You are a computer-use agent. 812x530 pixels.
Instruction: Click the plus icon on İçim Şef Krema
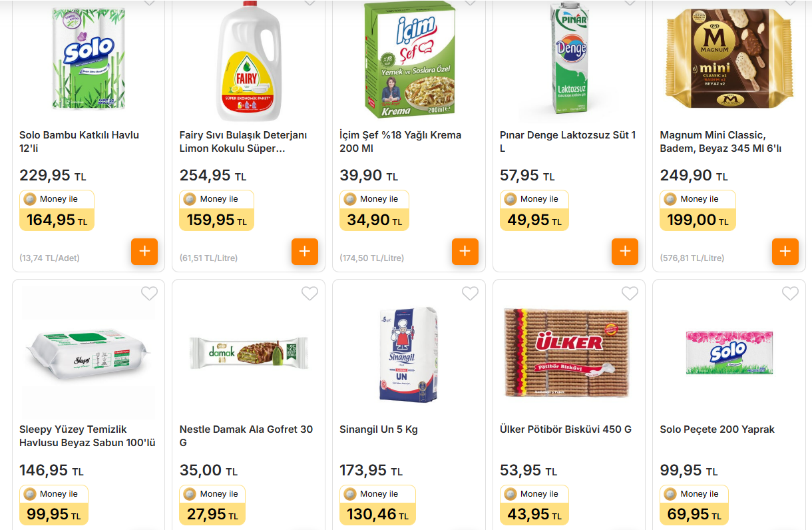click(465, 252)
